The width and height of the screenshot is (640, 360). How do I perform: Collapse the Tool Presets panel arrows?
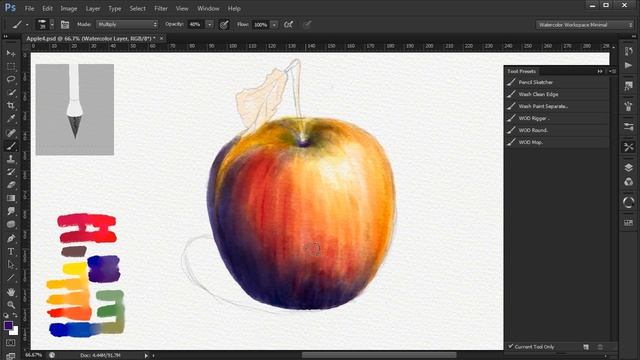click(x=600, y=71)
